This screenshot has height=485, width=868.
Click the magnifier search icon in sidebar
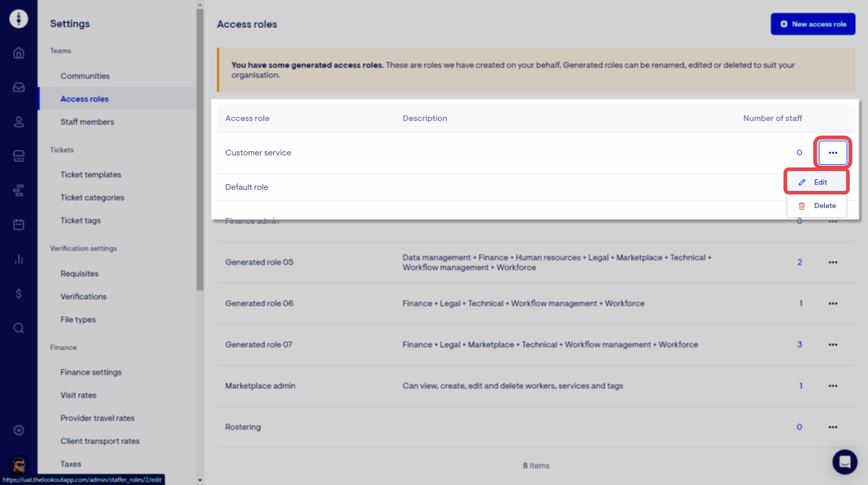pos(19,328)
